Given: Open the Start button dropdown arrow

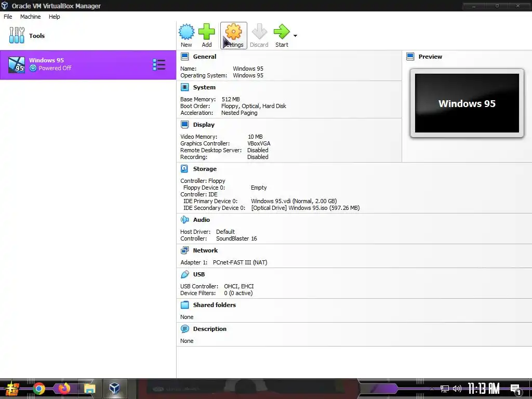Looking at the screenshot, I should (295, 36).
